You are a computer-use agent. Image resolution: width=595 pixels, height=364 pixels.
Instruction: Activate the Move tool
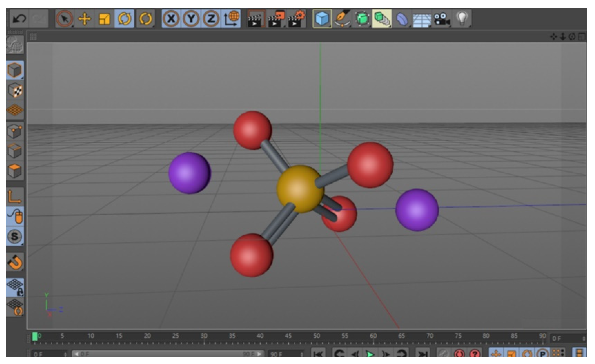84,19
